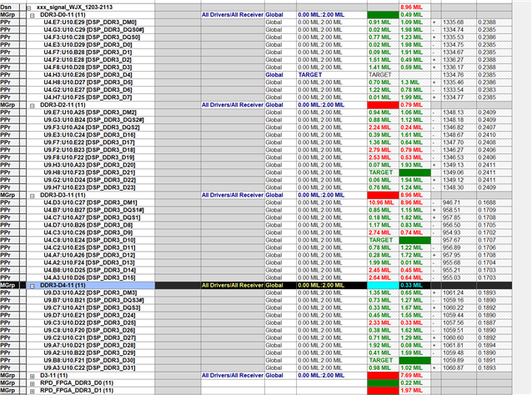Click the red status cell of D3-11
Image resolution: width=532 pixels, height=395 pixels.
(383, 375)
